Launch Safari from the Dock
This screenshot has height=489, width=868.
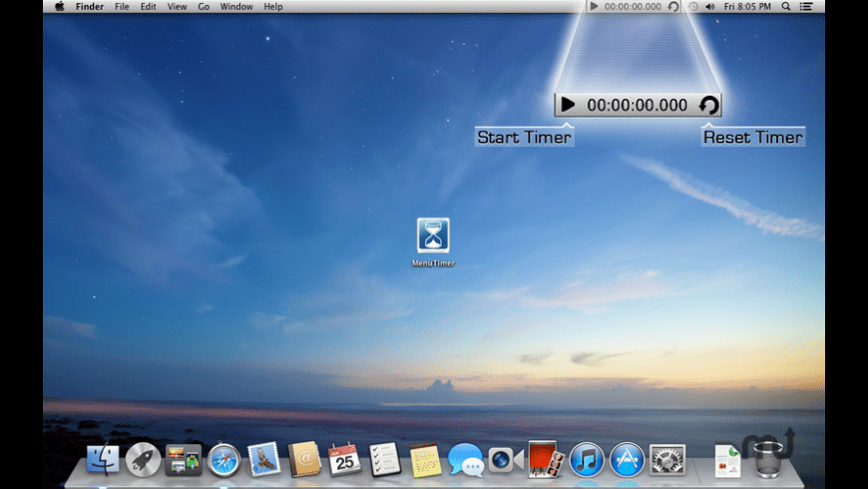223,460
